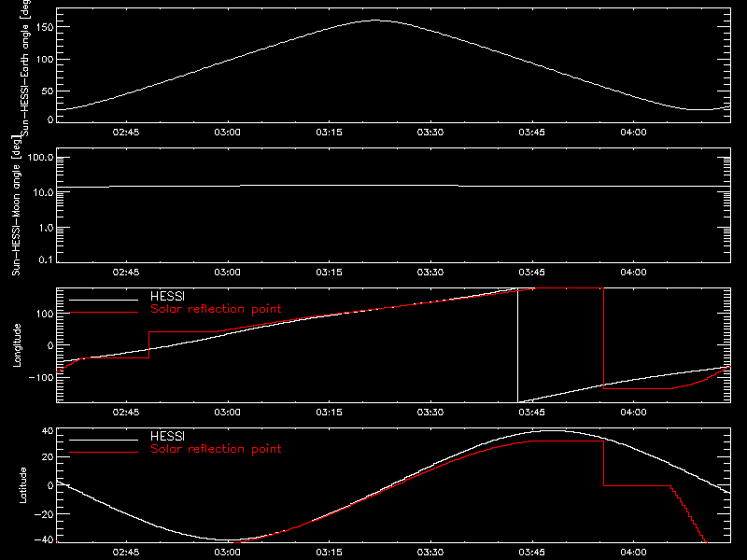The height and width of the screenshot is (560, 747).
Task: Click 03:30 time label under Latitude plot
Action: tap(430, 553)
